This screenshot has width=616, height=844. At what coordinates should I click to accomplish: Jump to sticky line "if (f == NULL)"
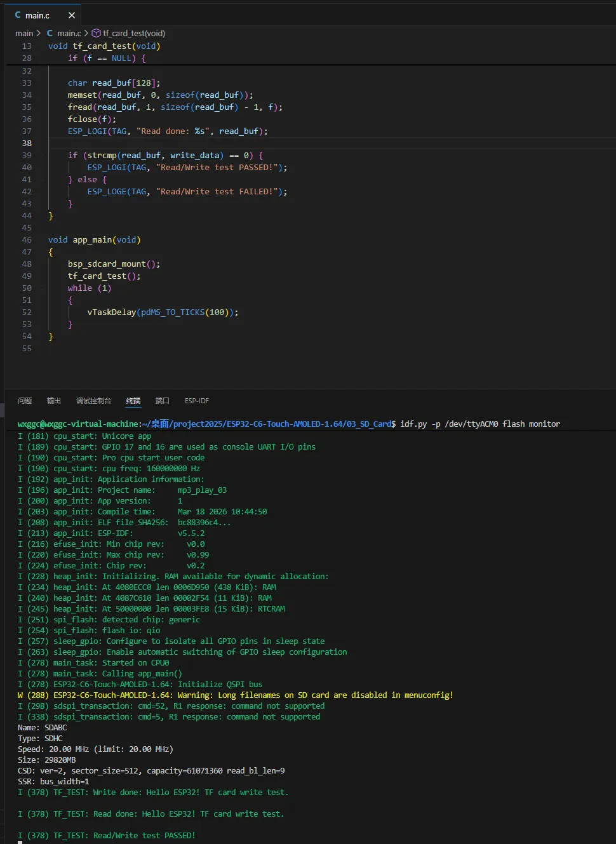[107, 58]
